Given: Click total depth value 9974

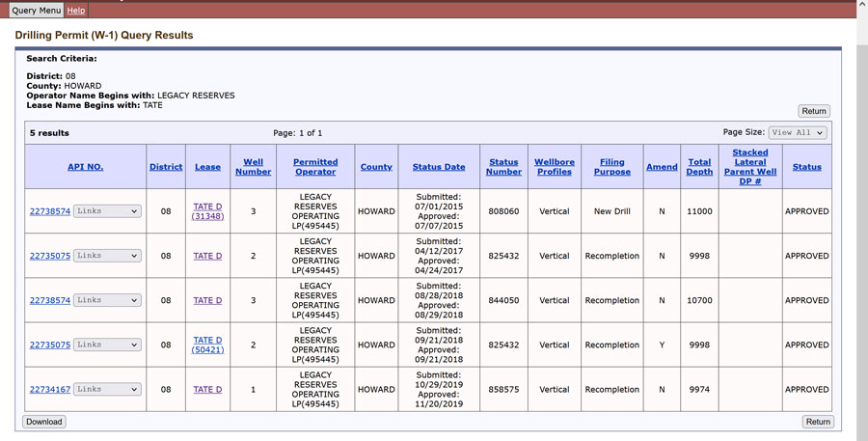Looking at the screenshot, I should [699, 390].
